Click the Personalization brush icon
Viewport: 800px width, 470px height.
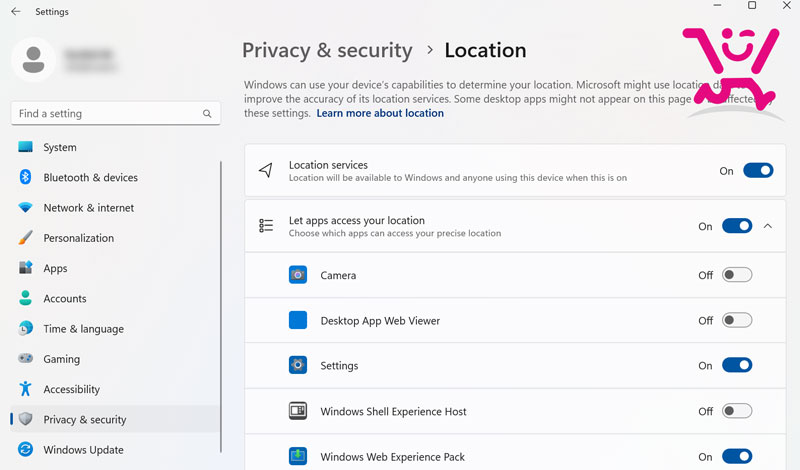pyautogui.click(x=26, y=238)
